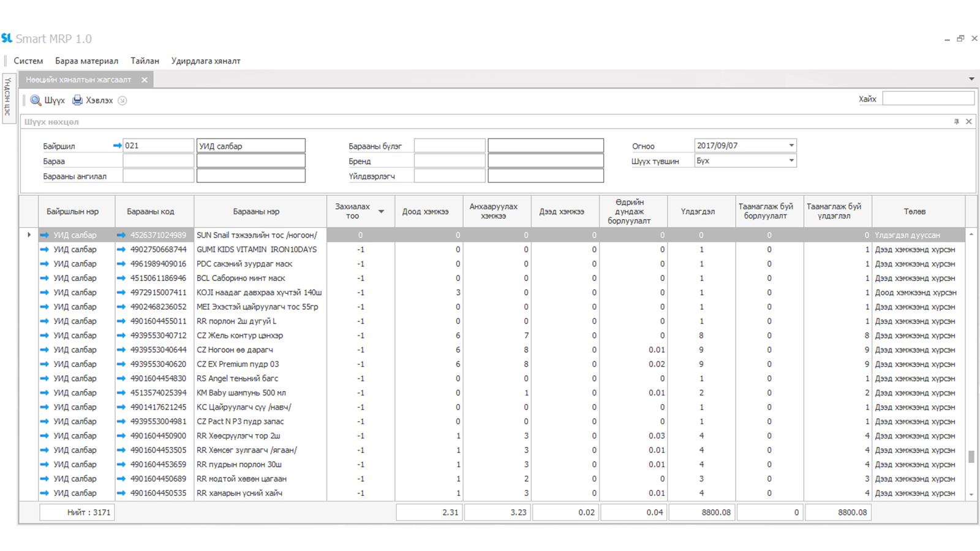Click the Барааны бүлэг code input field
Viewport: 980px width, 551px height.
(x=450, y=146)
